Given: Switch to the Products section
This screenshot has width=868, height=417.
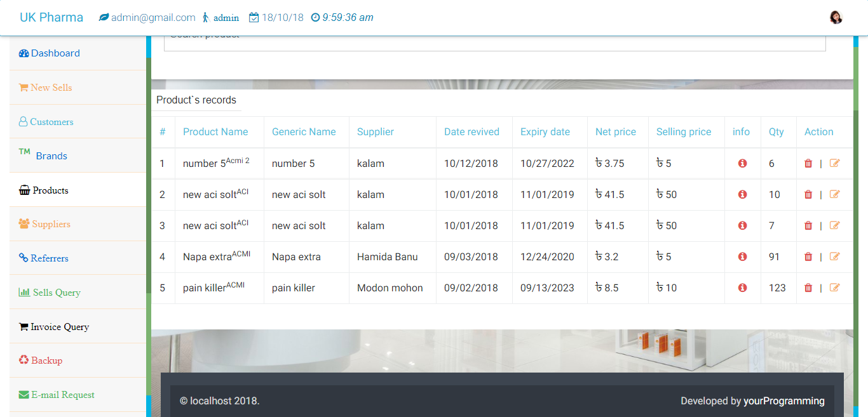Looking at the screenshot, I should point(24,190).
